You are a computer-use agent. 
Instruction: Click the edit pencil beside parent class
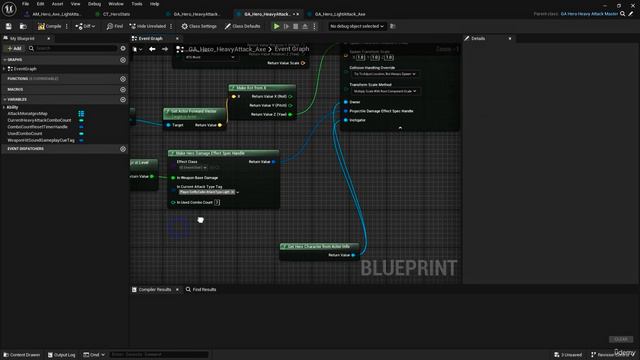tap(631, 14)
